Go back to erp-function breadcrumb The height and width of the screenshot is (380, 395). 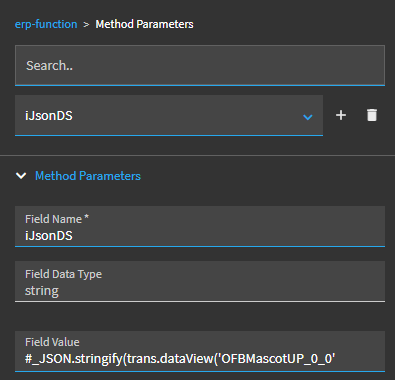click(46, 24)
